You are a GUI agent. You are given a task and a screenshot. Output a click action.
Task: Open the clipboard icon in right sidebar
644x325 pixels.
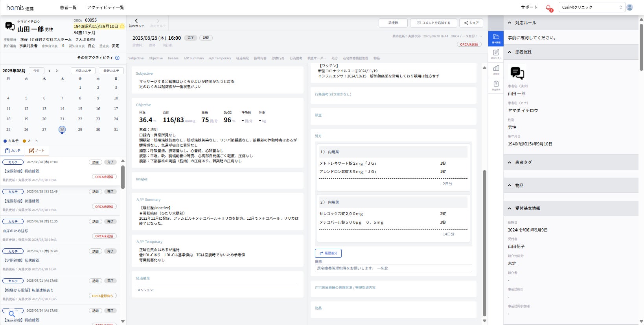[496, 85]
